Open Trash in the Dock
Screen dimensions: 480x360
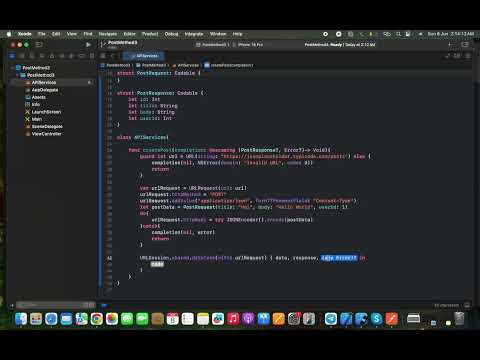pos(459,319)
